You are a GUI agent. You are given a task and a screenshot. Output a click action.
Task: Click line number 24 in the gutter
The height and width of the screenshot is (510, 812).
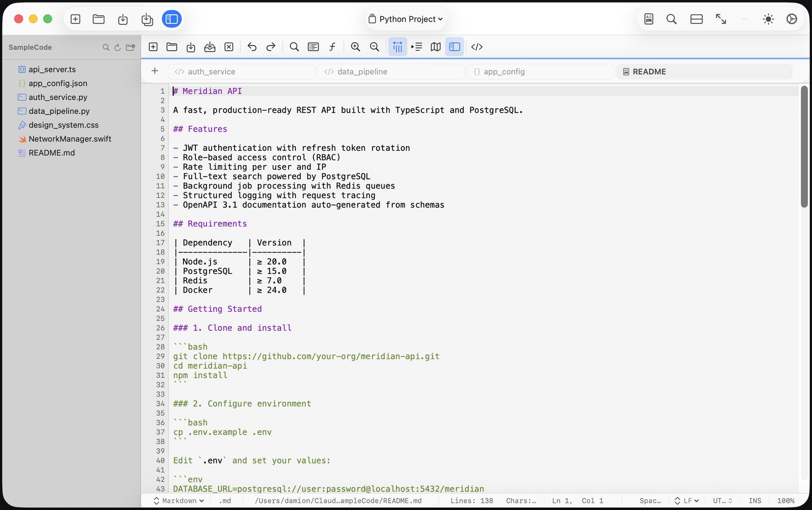160,309
